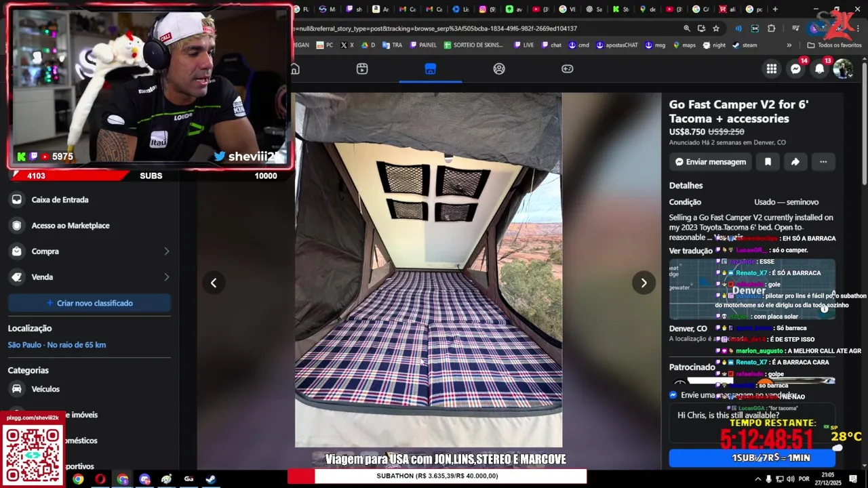The image size is (868, 488).
Task: Go to the Facebook home icon
Action: click(x=295, y=68)
